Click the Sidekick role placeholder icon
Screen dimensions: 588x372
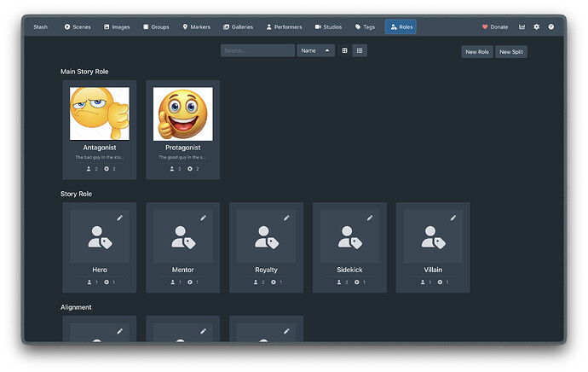[x=349, y=237]
